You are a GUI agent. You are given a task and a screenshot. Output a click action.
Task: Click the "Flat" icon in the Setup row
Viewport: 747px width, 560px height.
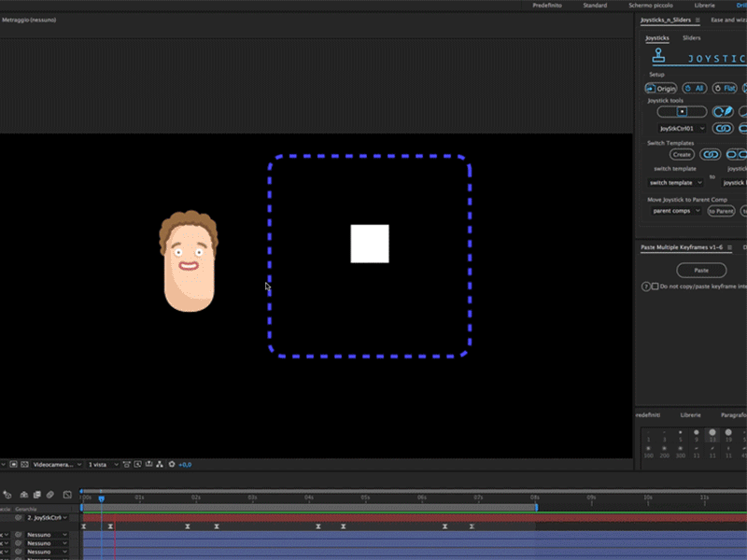(x=724, y=88)
